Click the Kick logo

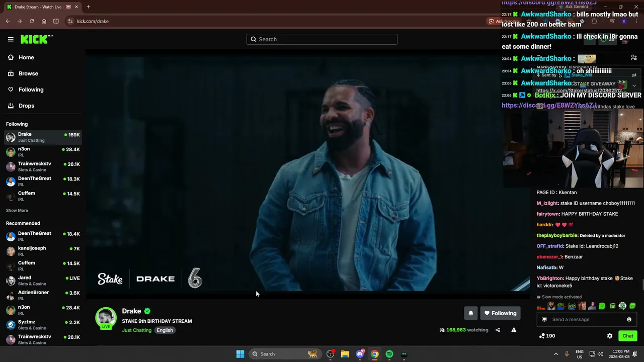coord(37,39)
